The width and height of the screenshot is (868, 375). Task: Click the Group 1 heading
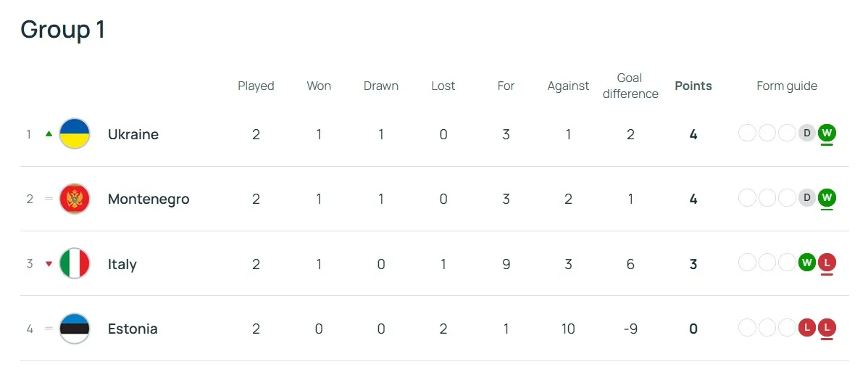click(63, 29)
